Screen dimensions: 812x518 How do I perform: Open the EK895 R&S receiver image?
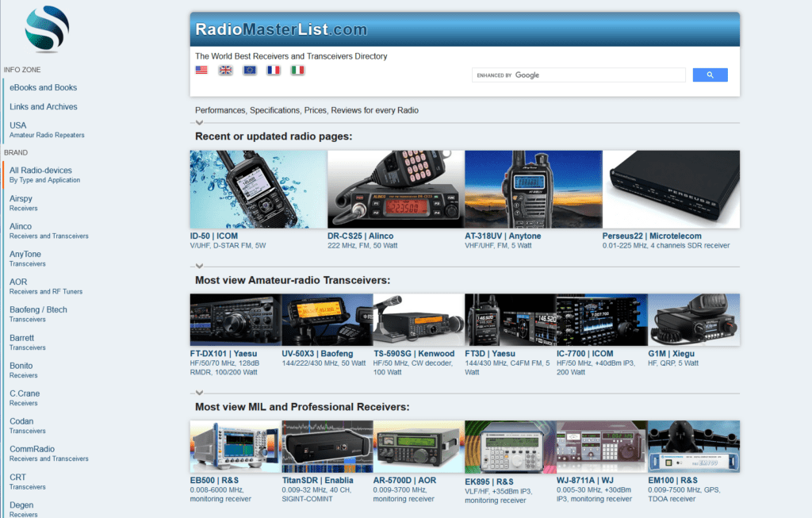click(511, 447)
